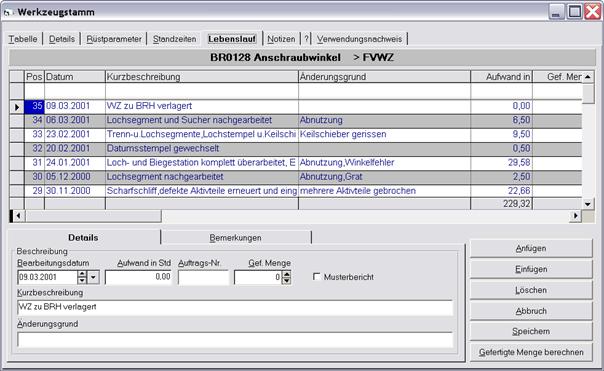
Task: Click the Aufwand in column header
Action: 502,77
